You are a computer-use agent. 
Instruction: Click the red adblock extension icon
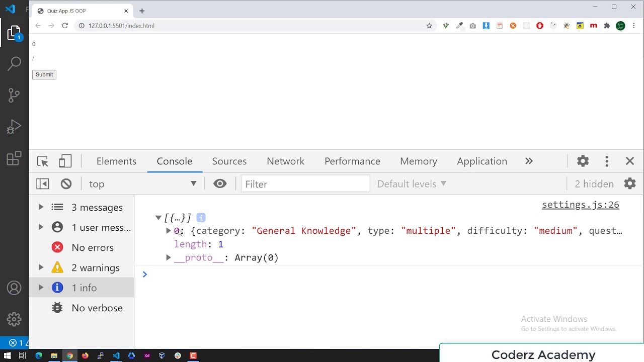540,26
